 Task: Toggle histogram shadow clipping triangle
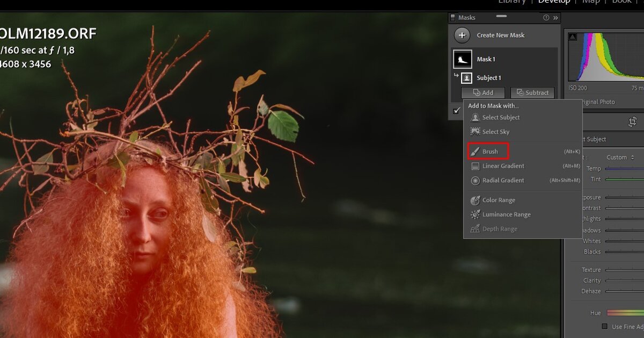tap(573, 37)
